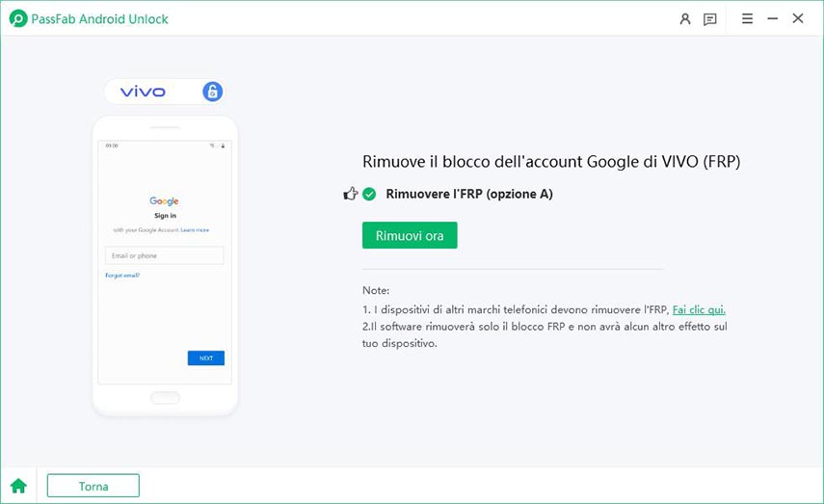Click the thumbs-up recommended icon

351,194
